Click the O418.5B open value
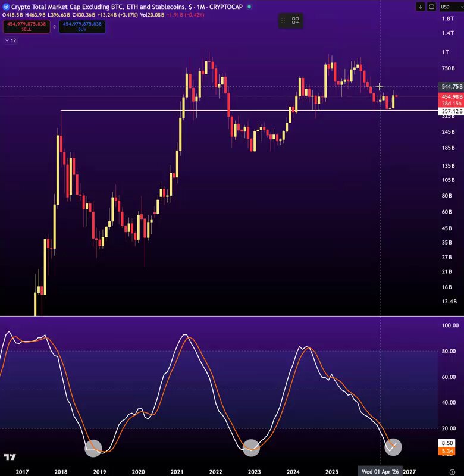This screenshot has width=464, height=476. [12, 15]
